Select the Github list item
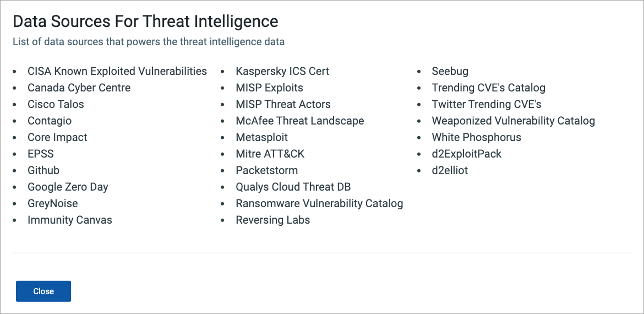Image resolution: width=644 pixels, height=314 pixels. coord(43,170)
